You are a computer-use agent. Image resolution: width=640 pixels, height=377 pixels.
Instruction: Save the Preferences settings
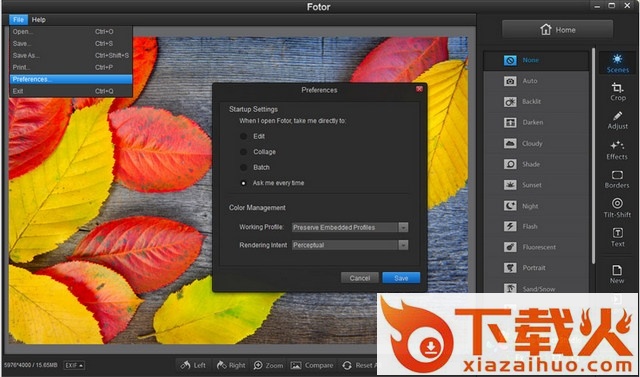(x=401, y=278)
